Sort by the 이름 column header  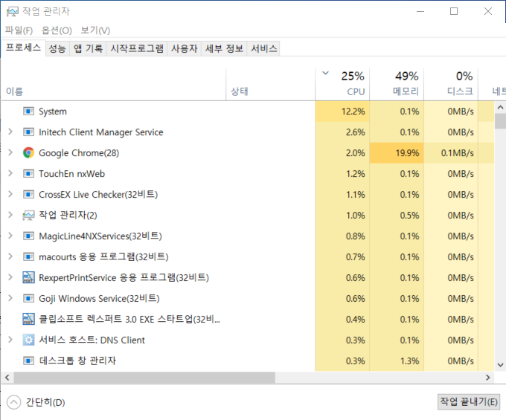click(x=114, y=85)
